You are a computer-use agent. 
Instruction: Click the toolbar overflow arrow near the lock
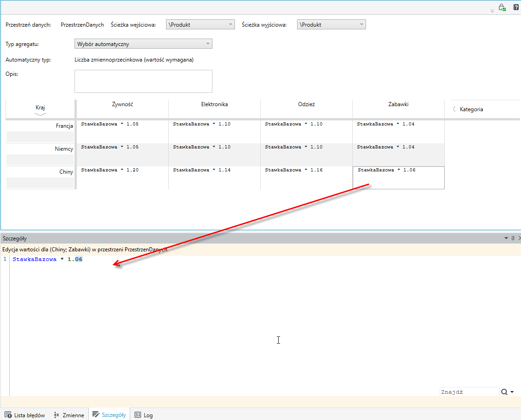click(x=492, y=11)
